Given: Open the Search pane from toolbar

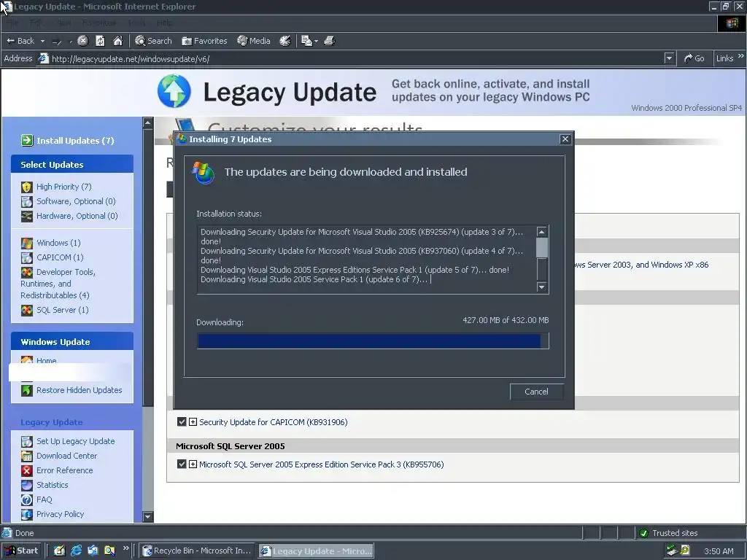Looking at the screenshot, I should click(153, 41).
